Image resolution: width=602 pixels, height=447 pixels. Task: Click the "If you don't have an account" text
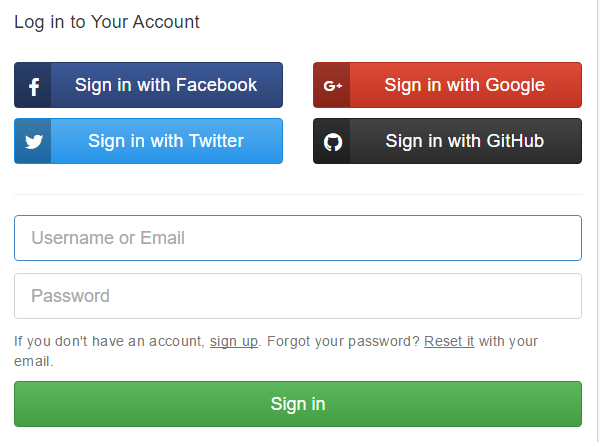[x=109, y=342]
